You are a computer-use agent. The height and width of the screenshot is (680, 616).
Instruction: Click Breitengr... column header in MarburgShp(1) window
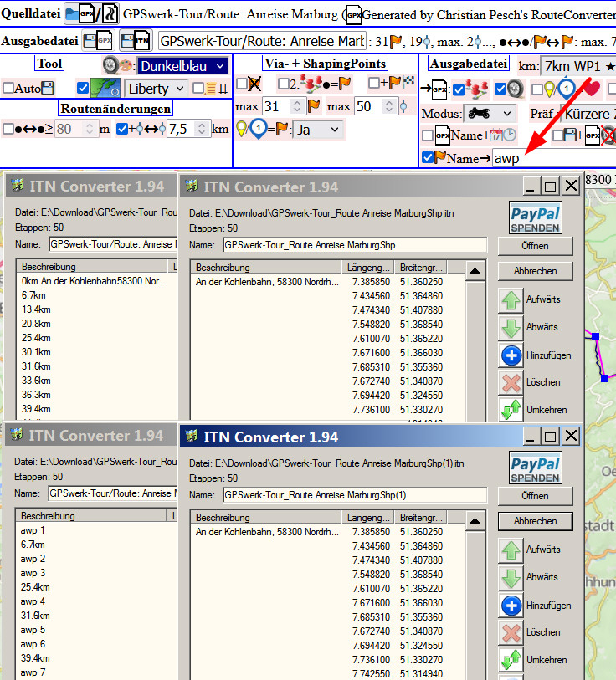coord(421,517)
